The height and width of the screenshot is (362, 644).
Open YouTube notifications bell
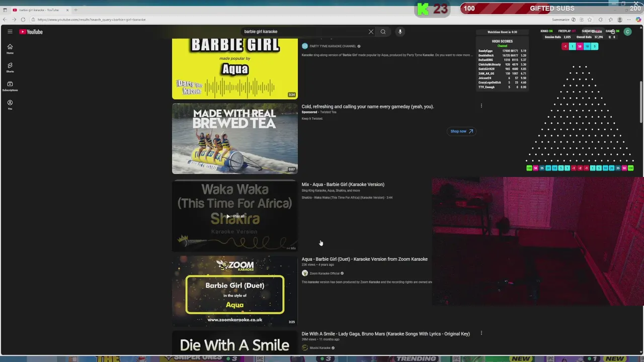click(x=612, y=32)
